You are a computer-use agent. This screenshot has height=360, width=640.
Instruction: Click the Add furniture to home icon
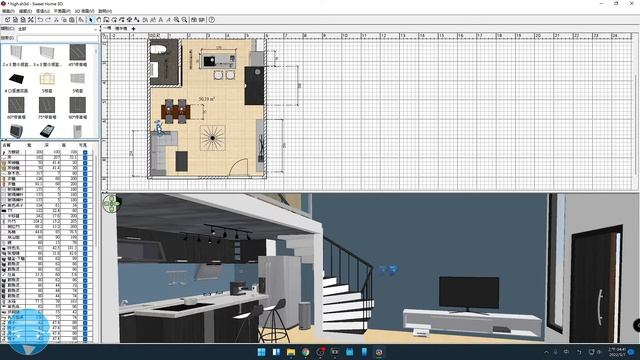(x=81, y=20)
